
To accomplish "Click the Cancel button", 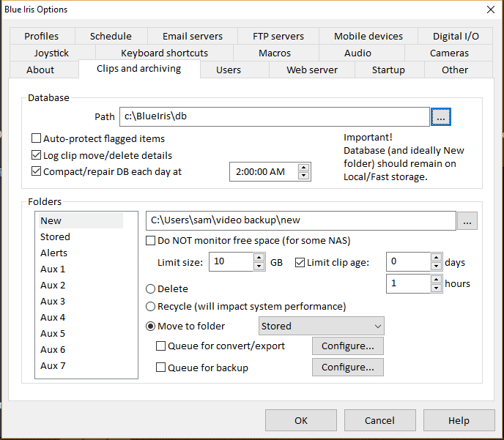I will click(x=380, y=420).
